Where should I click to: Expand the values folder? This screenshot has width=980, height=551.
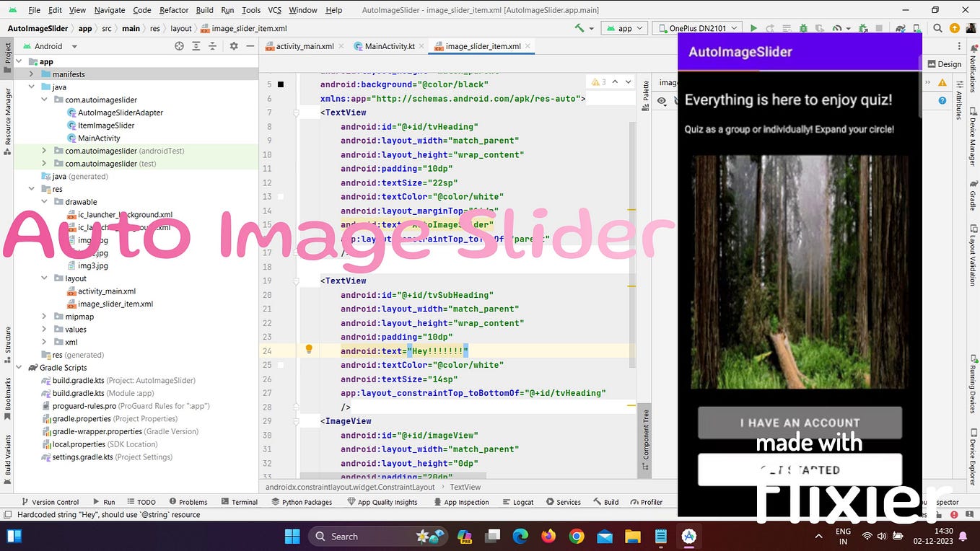click(x=43, y=329)
